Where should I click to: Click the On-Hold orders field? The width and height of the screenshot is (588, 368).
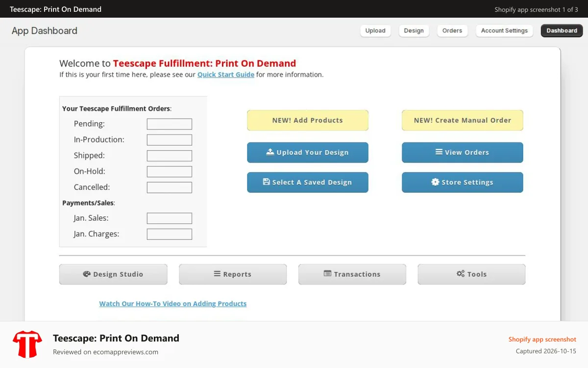[x=170, y=172]
